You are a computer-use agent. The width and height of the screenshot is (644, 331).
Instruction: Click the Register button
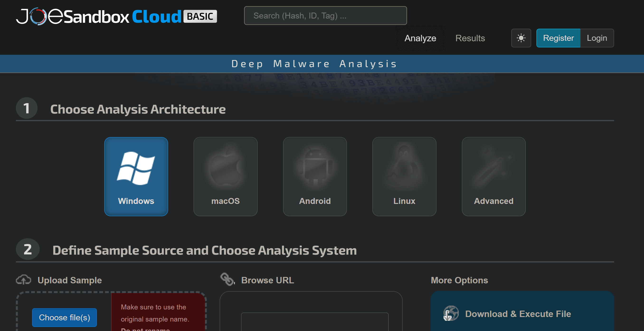point(558,38)
